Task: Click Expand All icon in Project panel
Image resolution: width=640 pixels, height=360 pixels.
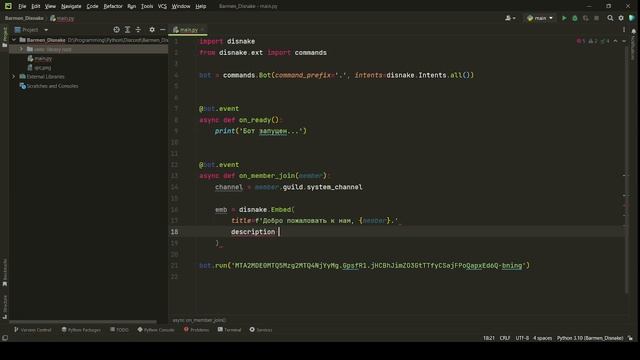Action: (x=127, y=30)
